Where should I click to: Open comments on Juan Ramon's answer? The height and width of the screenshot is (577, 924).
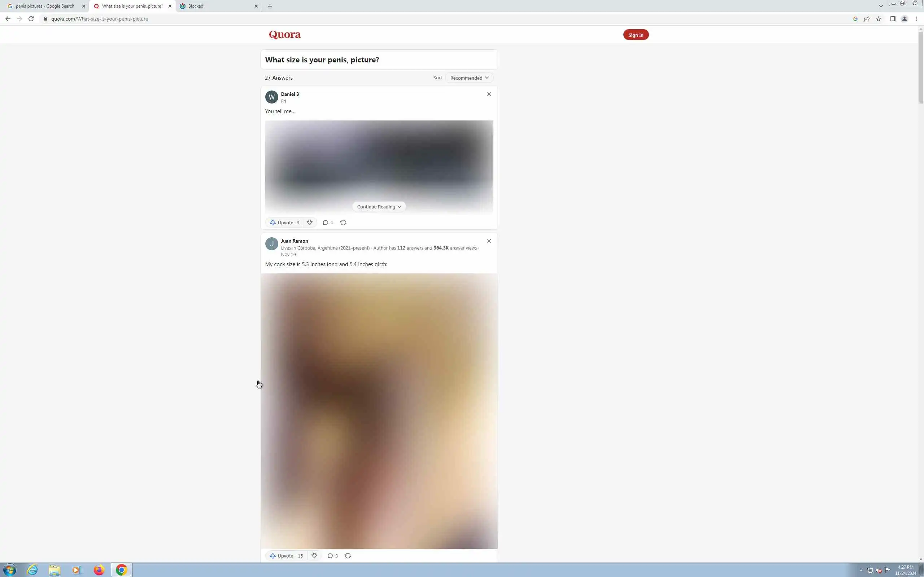332,556
